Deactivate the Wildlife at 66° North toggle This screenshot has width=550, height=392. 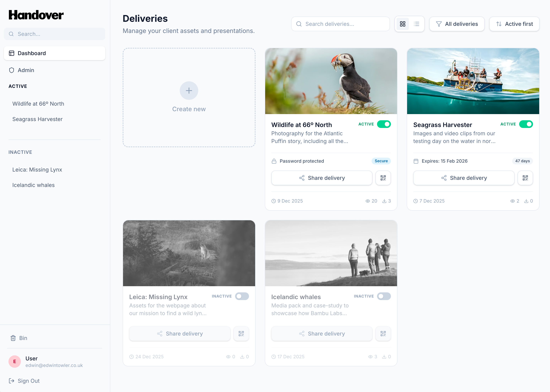[384, 124]
